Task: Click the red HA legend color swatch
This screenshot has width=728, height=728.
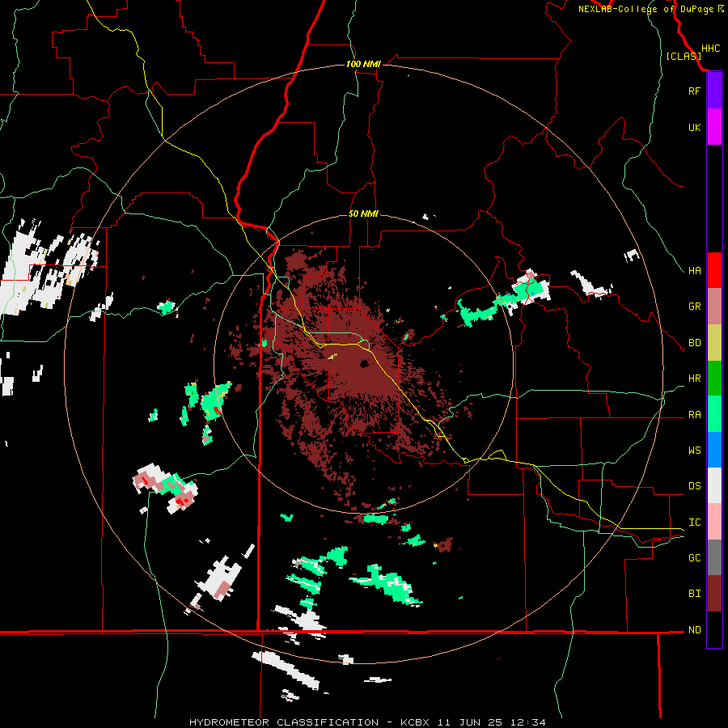Action: point(714,270)
